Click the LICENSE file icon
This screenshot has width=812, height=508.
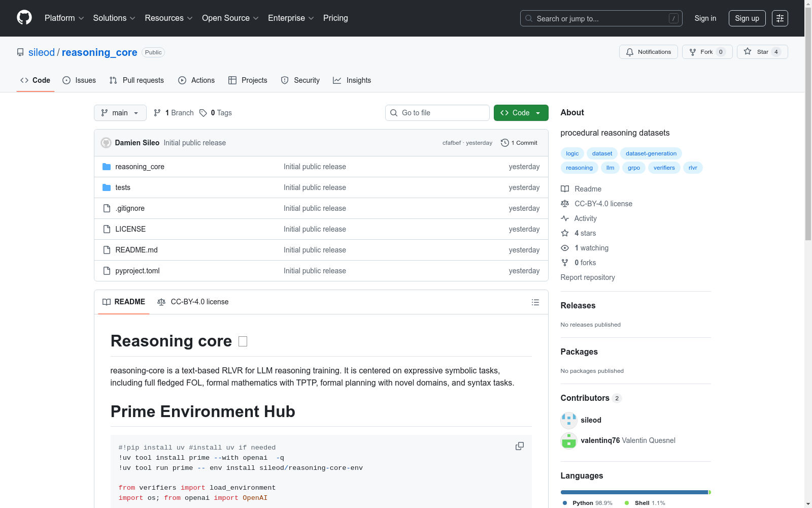[107, 229]
